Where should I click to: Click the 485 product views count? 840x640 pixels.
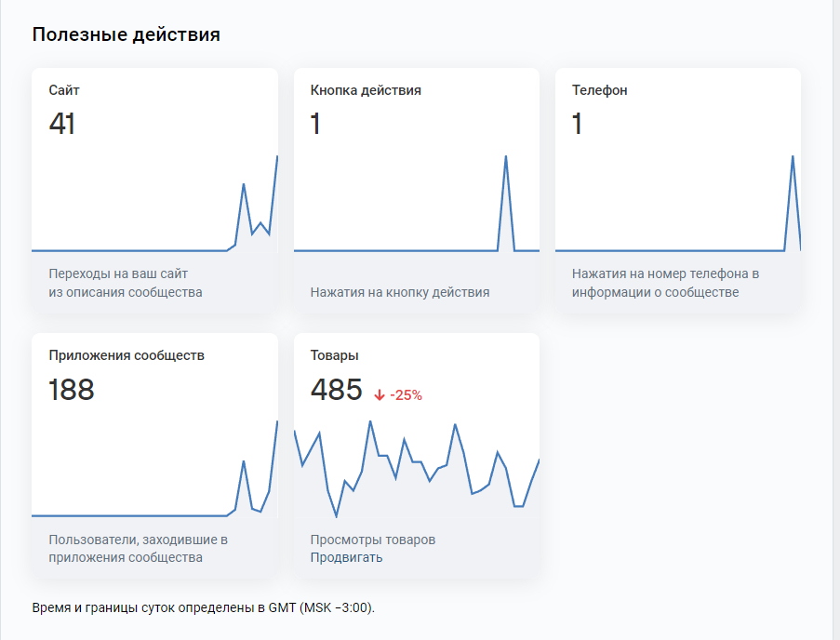pyautogui.click(x=336, y=389)
